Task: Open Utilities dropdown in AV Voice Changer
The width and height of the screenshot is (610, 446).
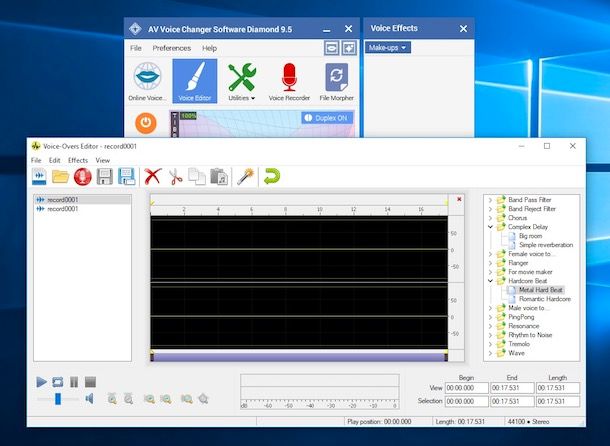Action: tap(242, 81)
